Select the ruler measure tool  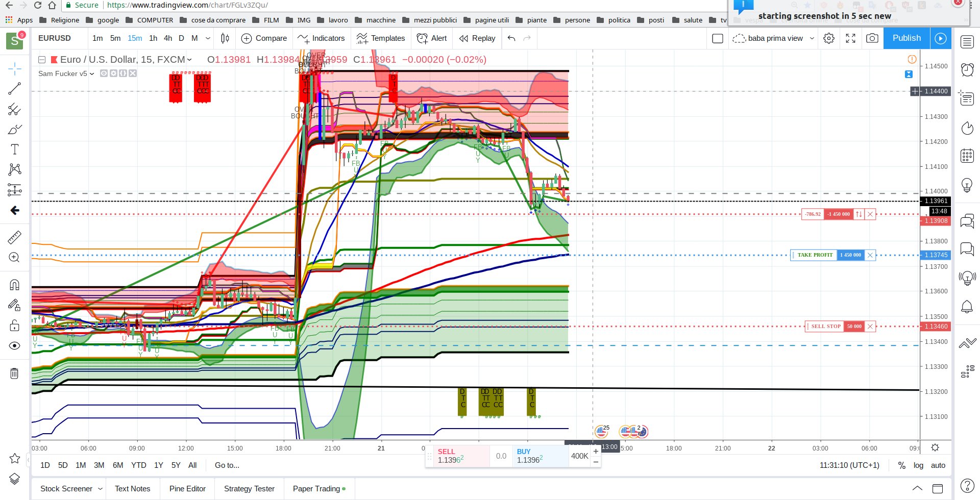14,237
